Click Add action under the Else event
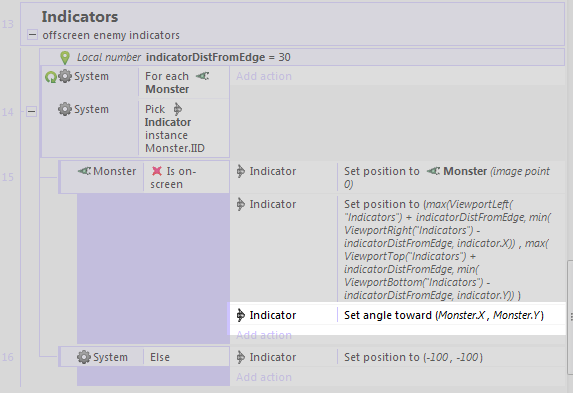The image size is (573, 393). 264,377
